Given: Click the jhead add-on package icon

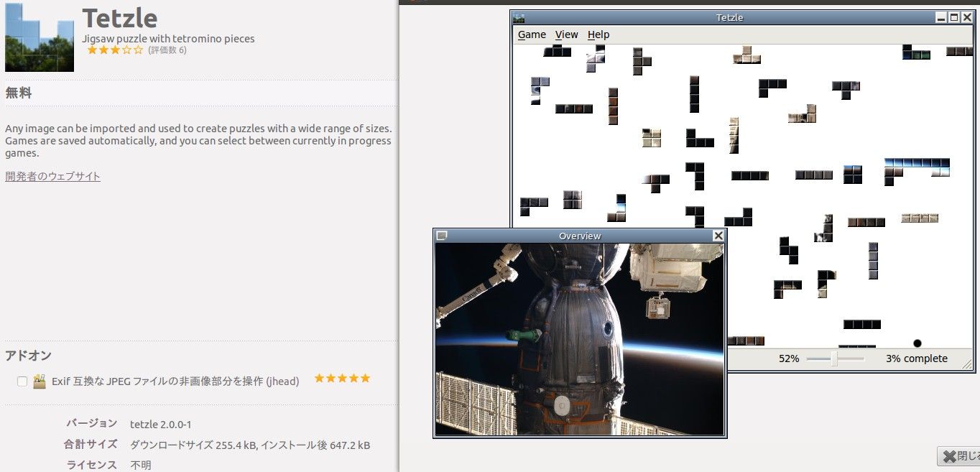Looking at the screenshot, I should tap(40, 381).
